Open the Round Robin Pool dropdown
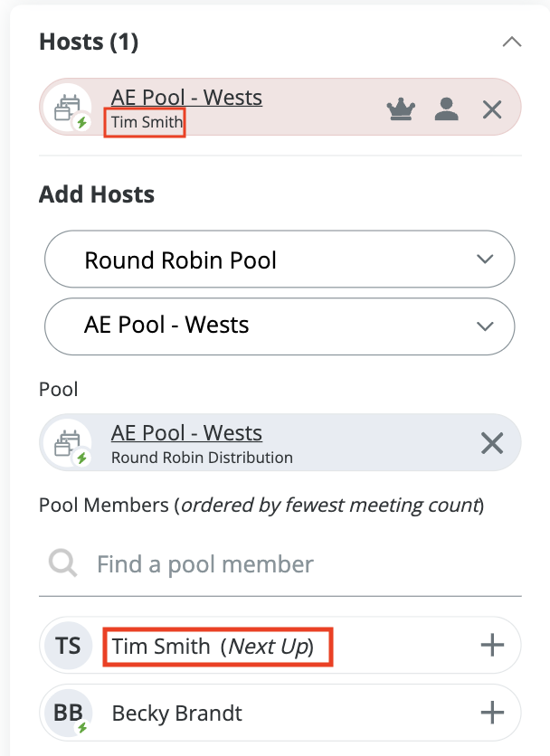 pos(280,260)
